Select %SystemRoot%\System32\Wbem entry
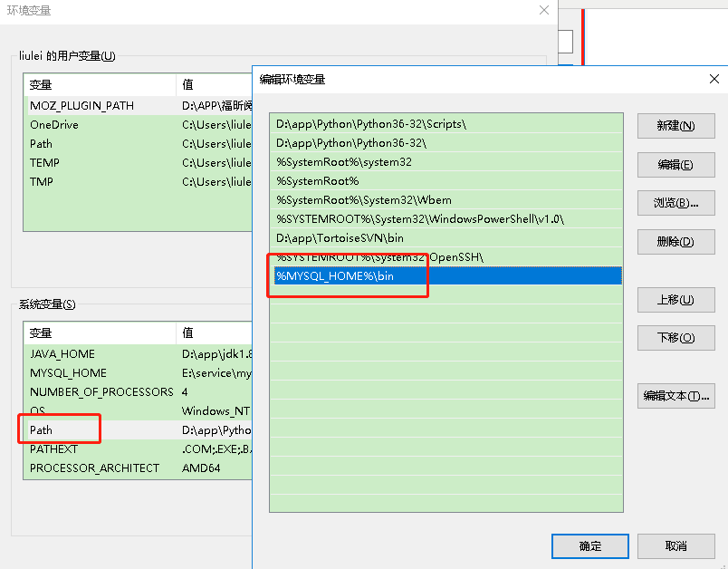 [445, 200]
